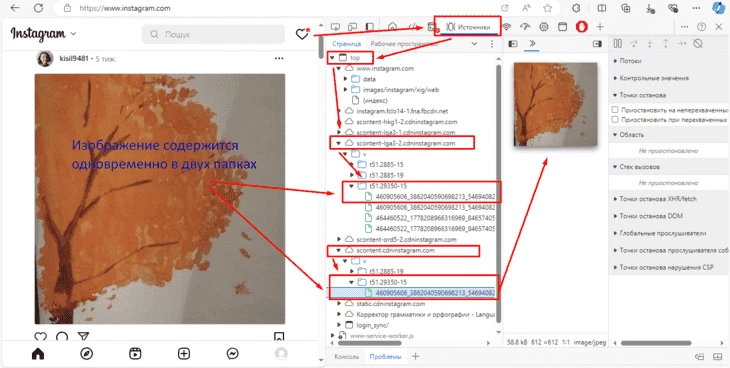Open kisil9481 profile link
The image size is (730, 368).
click(x=74, y=59)
